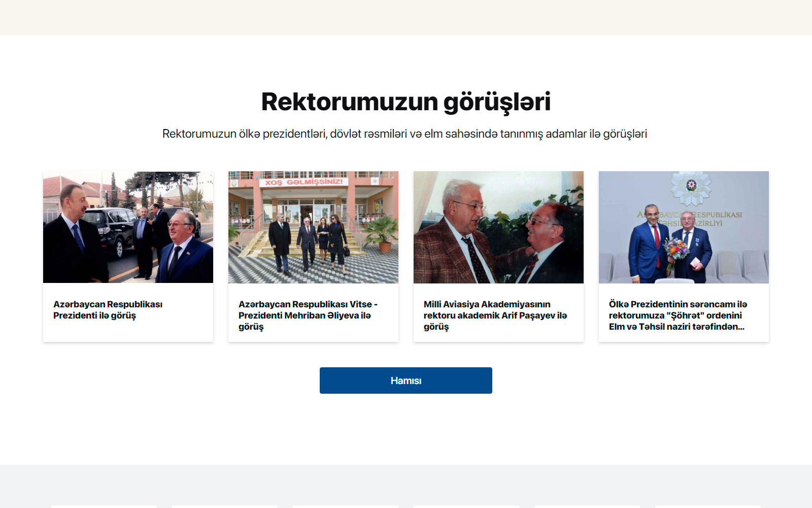Click the "Milli Aviasiya Akademiyasının rektoru" title

495,315
